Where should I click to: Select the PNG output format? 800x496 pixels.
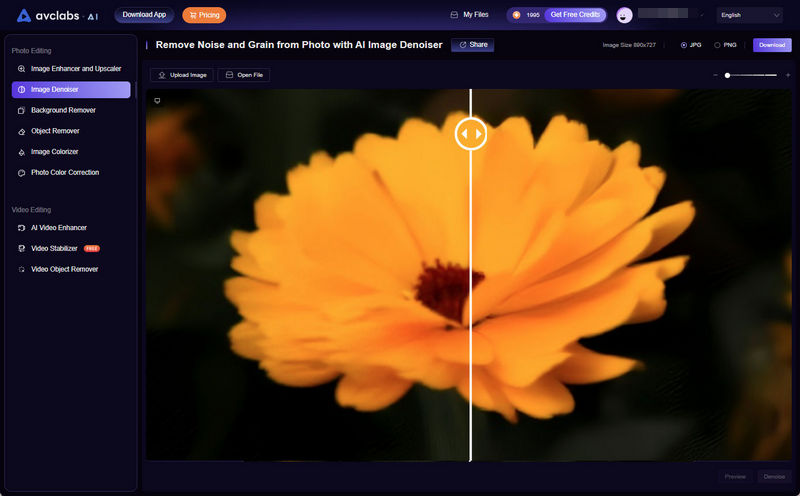click(x=717, y=45)
